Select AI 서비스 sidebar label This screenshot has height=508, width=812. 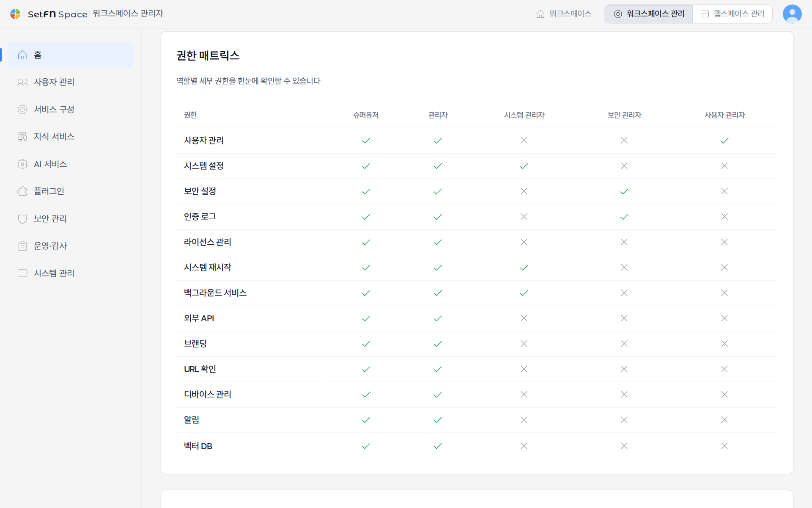pyautogui.click(x=50, y=164)
